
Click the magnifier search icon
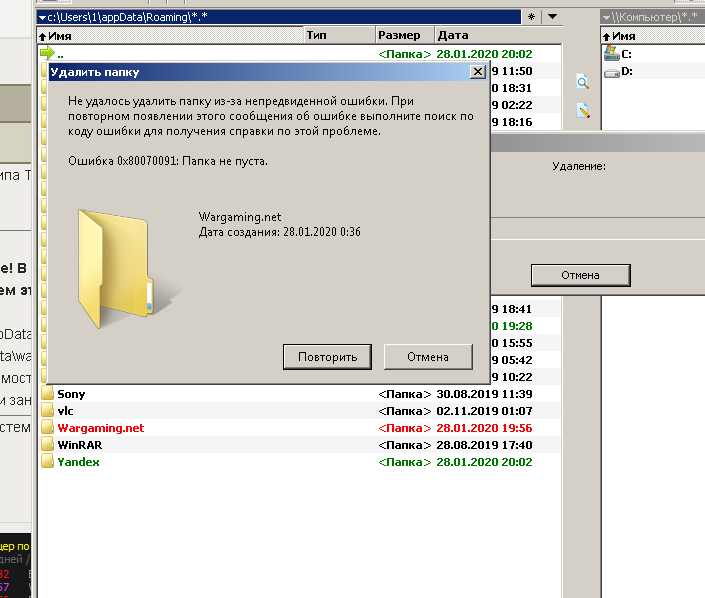click(x=583, y=83)
